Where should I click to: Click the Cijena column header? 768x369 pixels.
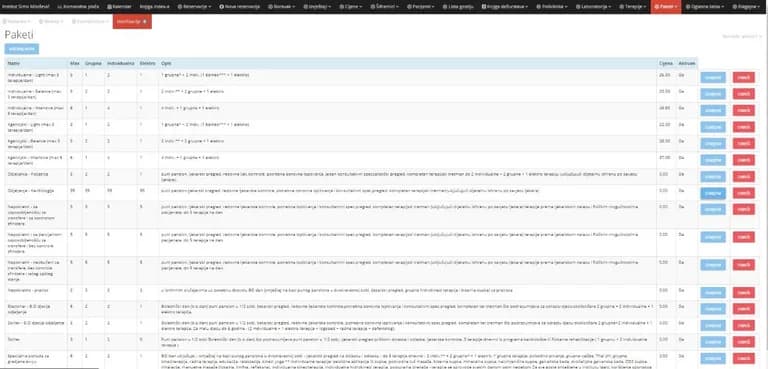pyautogui.click(x=666, y=63)
